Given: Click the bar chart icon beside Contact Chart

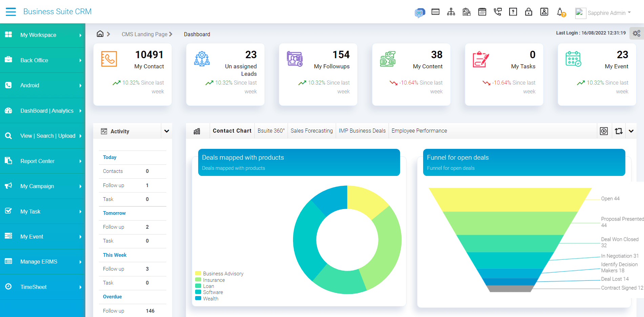Looking at the screenshot, I should [197, 131].
